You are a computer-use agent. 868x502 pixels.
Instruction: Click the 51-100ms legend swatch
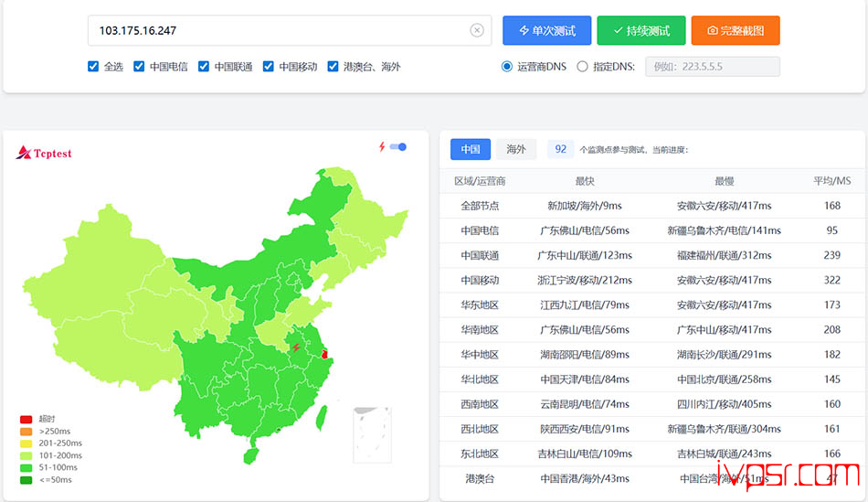point(26,467)
